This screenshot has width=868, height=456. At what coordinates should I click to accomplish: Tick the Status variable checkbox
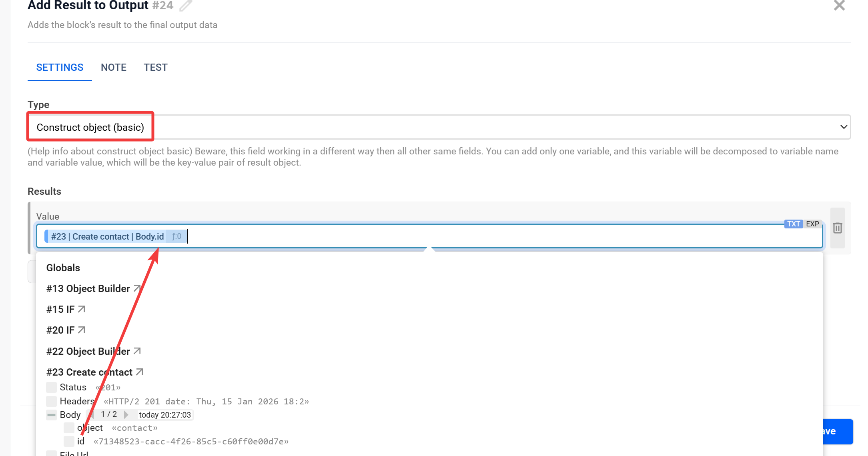pos(51,387)
